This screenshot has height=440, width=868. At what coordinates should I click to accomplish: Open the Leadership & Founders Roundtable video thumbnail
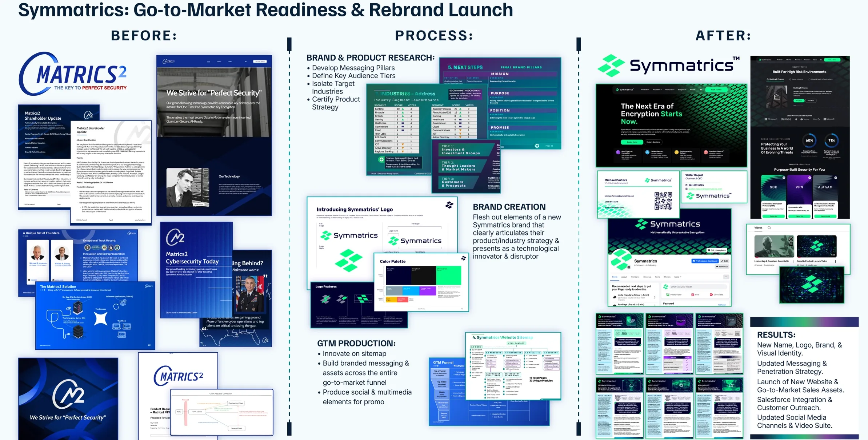pyautogui.click(x=774, y=246)
